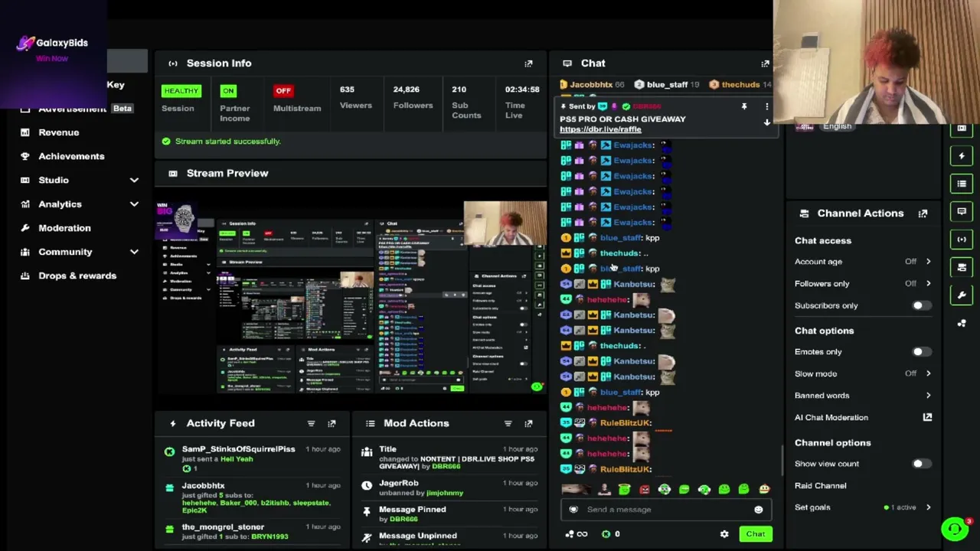
Task: Pop out the Mod Actions panel
Action: 528,423
